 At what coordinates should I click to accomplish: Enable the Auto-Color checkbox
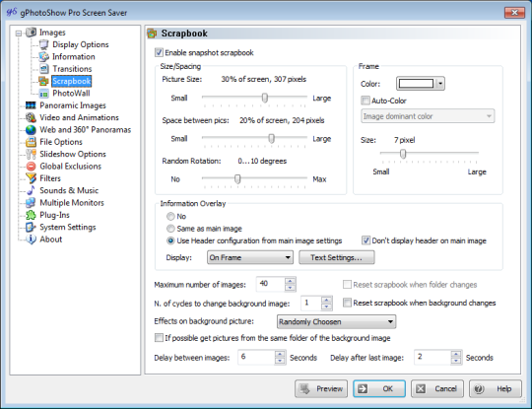[x=366, y=101]
